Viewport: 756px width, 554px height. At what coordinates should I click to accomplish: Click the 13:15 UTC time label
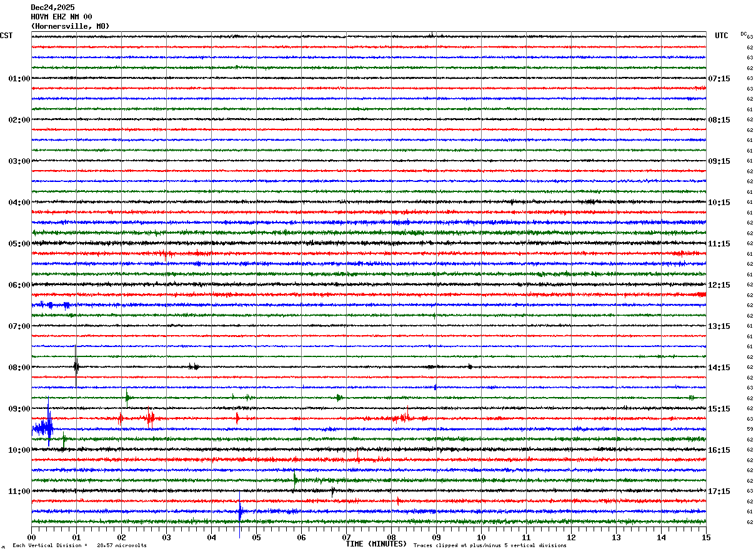(x=719, y=326)
